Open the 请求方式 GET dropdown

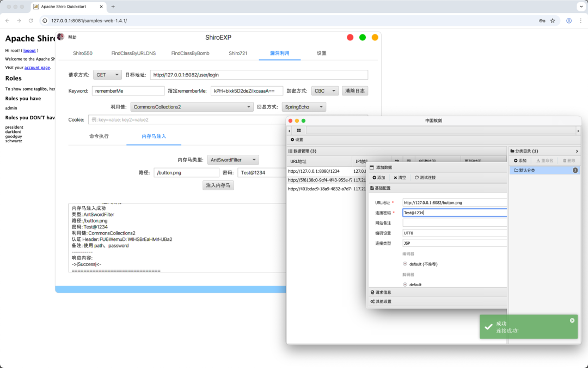(107, 75)
